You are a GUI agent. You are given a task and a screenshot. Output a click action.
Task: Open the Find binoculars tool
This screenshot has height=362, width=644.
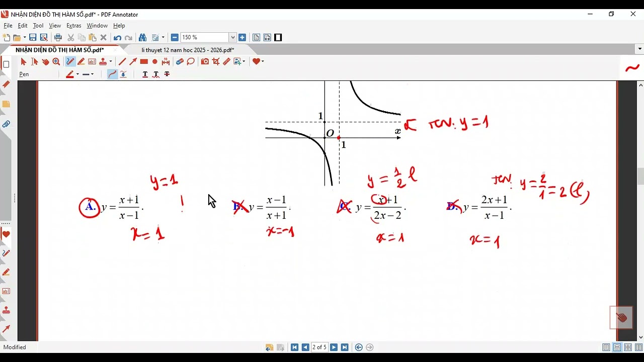click(142, 38)
